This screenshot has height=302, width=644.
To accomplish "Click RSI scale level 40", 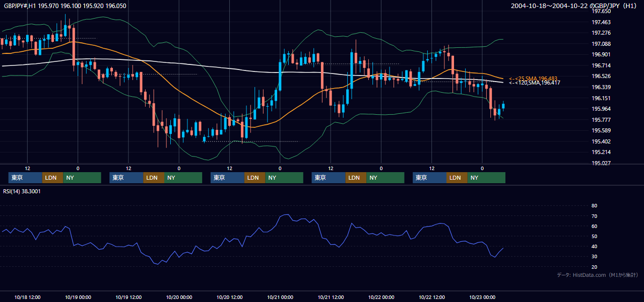I will [594, 246].
